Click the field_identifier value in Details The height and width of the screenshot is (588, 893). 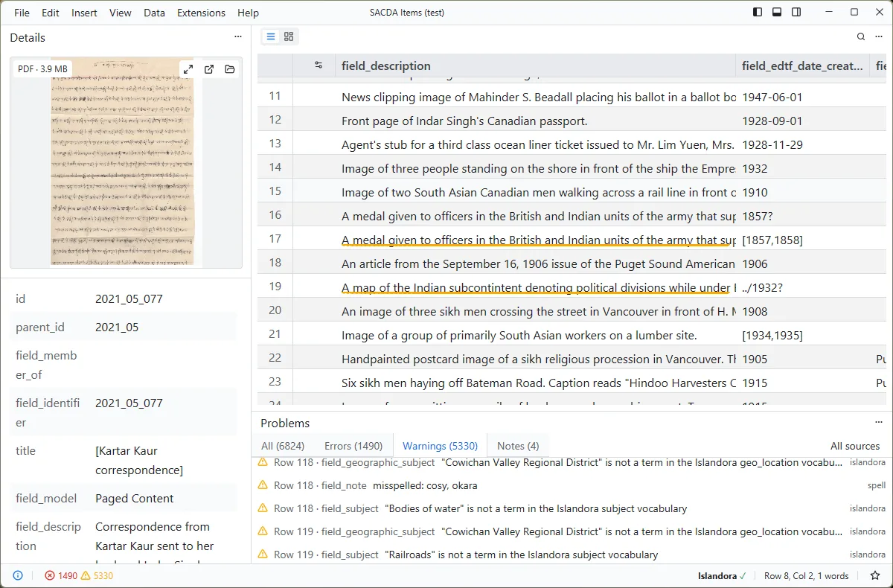click(x=129, y=403)
